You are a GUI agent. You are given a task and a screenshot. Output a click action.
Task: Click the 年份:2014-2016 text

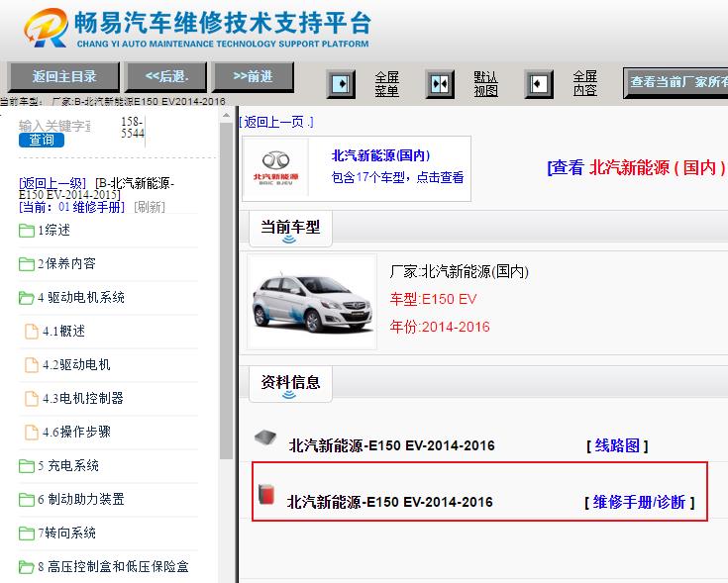[440, 327]
